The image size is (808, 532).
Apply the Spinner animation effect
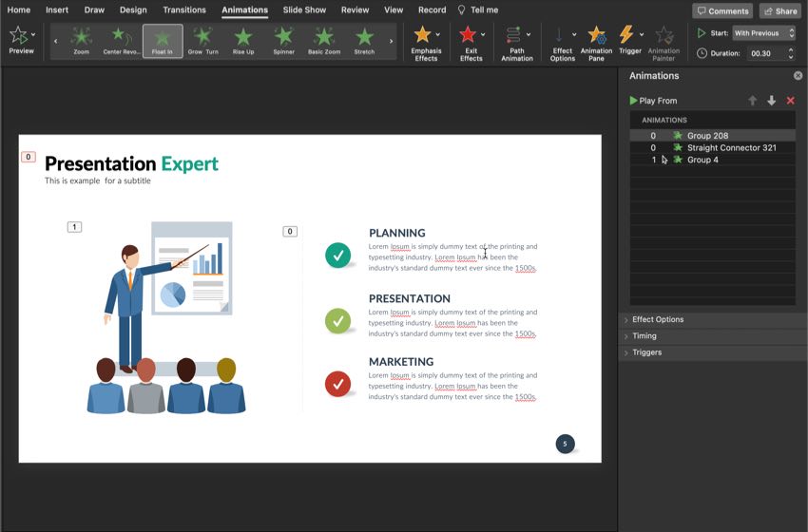click(x=283, y=41)
